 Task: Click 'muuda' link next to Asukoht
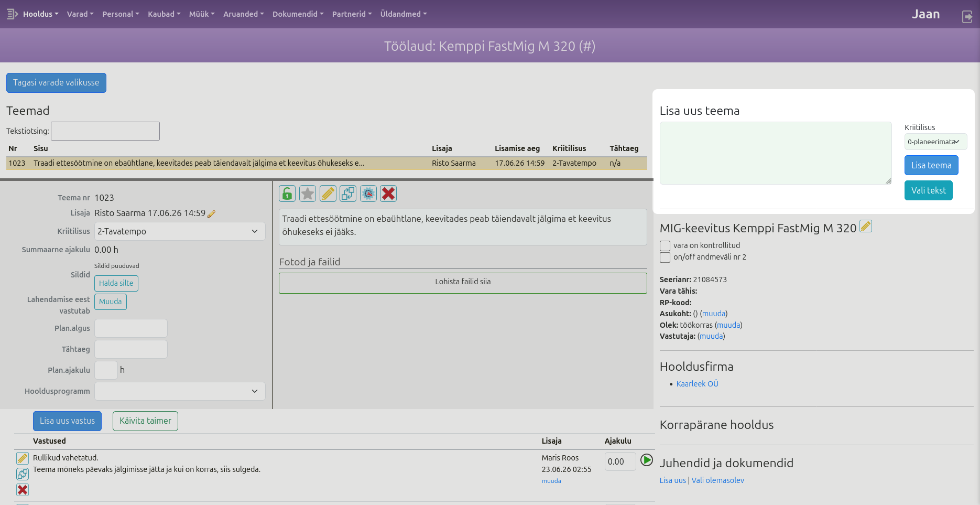coord(714,314)
